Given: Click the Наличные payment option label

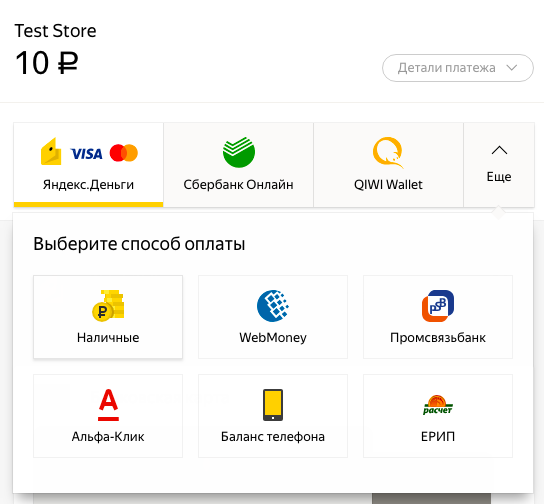Looking at the screenshot, I should point(108,338).
